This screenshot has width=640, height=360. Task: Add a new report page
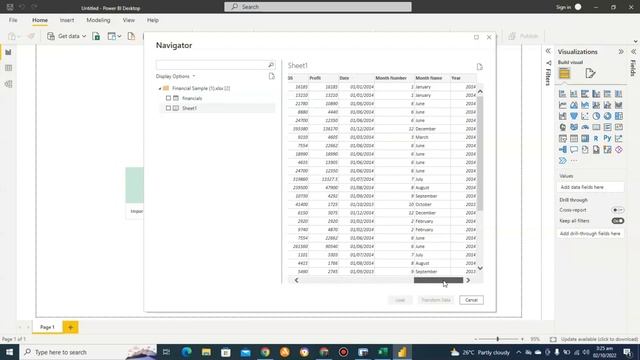point(70,327)
